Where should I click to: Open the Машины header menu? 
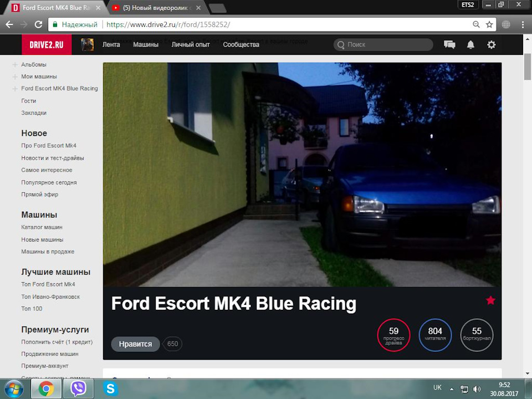click(146, 44)
